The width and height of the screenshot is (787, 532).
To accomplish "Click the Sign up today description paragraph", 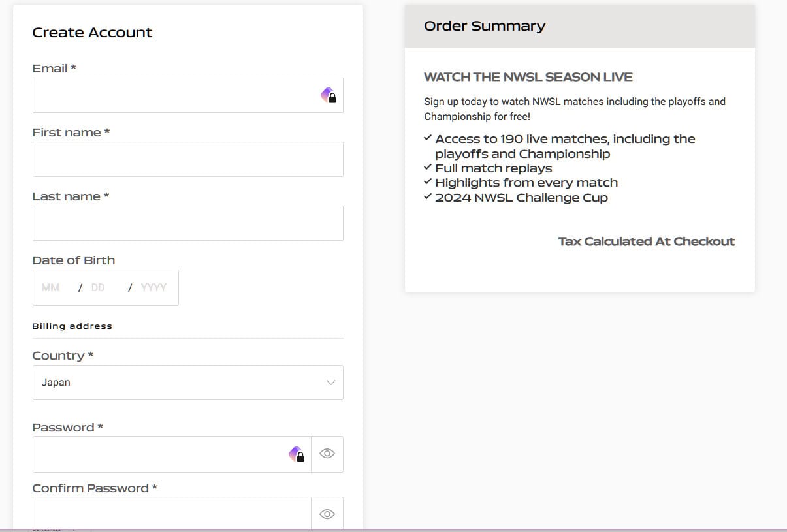I will [x=575, y=109].
